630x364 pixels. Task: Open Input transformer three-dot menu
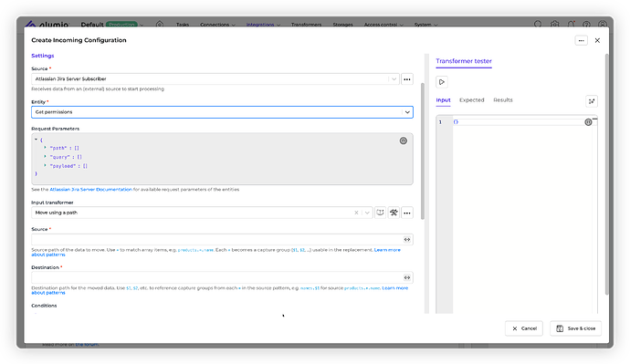[407, 213]
